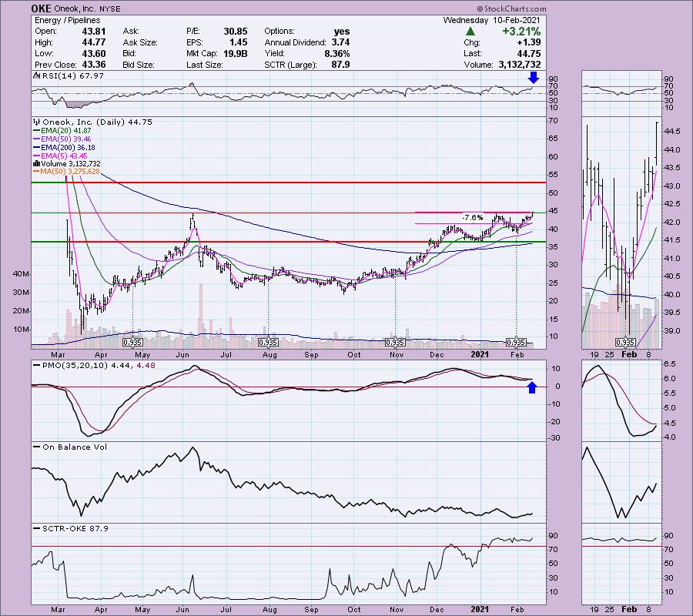
Task: Click the Volume value 3,132,732 in header
Action: pos(519,65)
